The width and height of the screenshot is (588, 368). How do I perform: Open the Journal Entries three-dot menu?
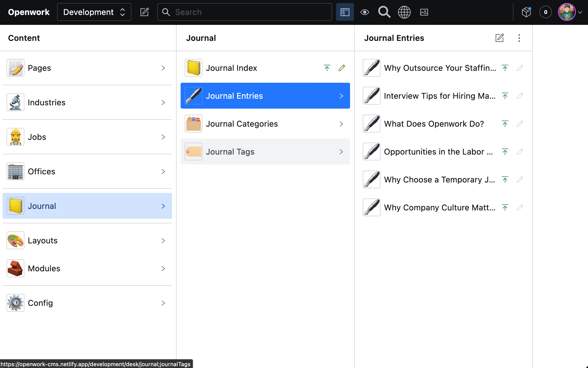pyautogui.click(x=519, y=38)
